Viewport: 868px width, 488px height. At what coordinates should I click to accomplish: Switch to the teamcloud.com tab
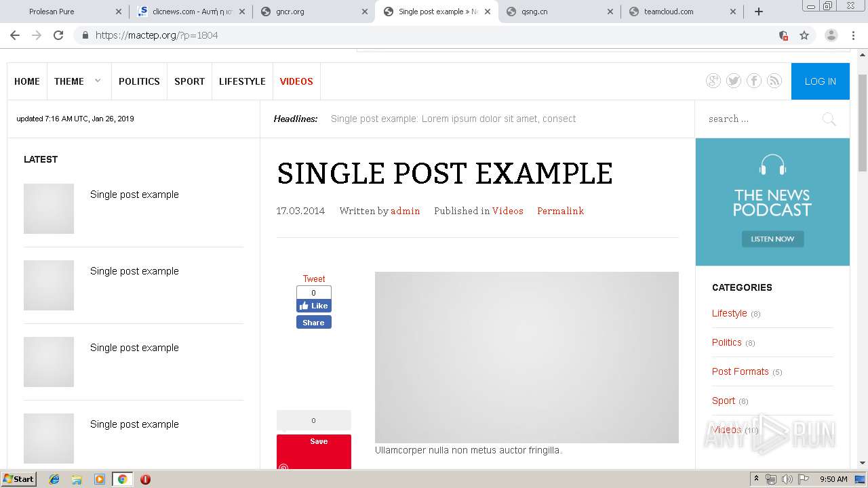tap(681, 12)
